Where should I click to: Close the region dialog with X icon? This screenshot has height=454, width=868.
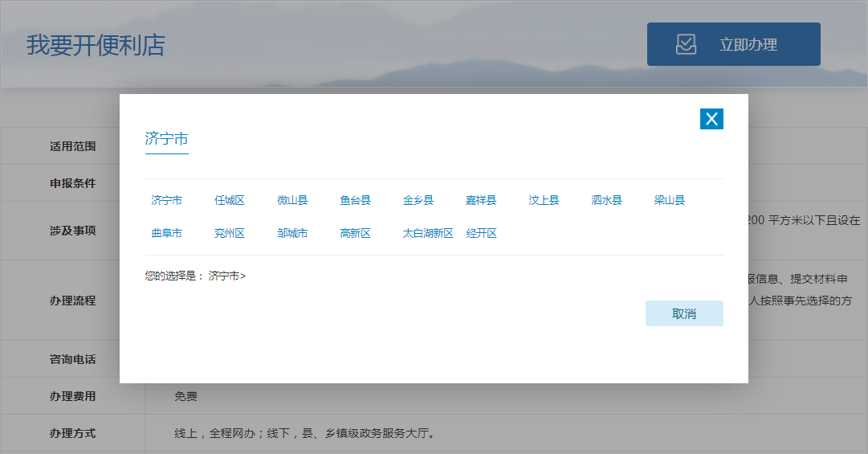point(711,119)
